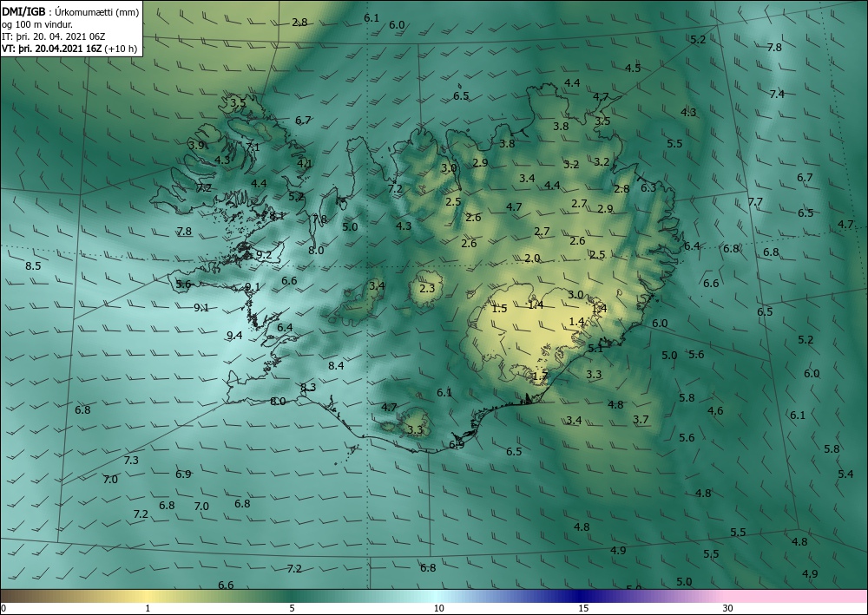The height and width of the screenshot is (615, 868).
Task: Click the color scale label 30
Action: click(x=728, y=608)
